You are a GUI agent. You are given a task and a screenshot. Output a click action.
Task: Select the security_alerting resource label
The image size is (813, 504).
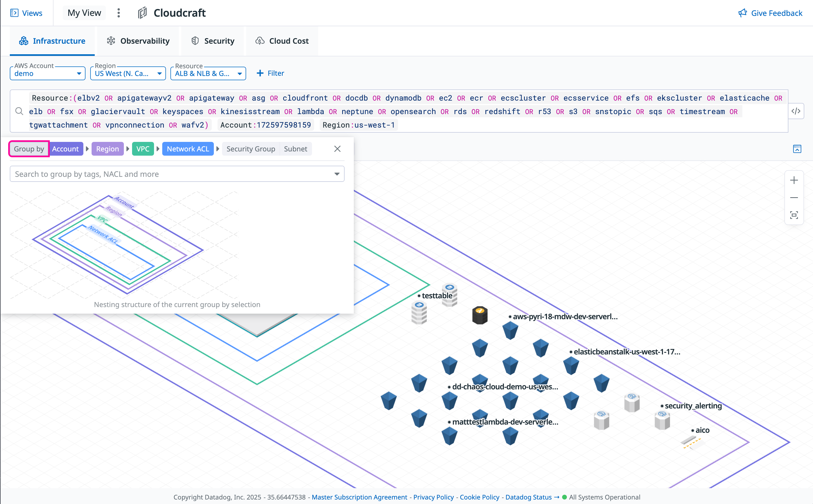coord(693,406)
